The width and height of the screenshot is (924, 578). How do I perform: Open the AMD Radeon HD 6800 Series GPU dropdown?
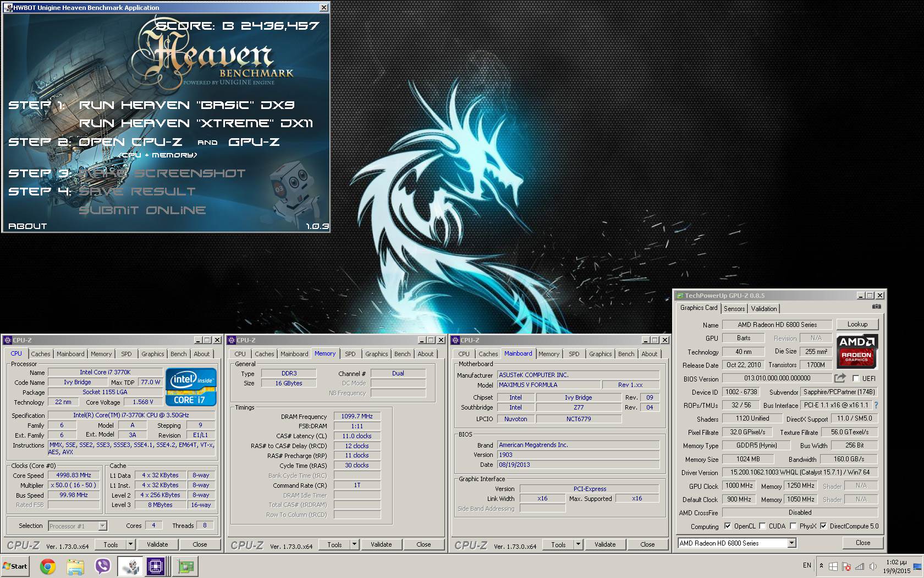tap(791, 543)
